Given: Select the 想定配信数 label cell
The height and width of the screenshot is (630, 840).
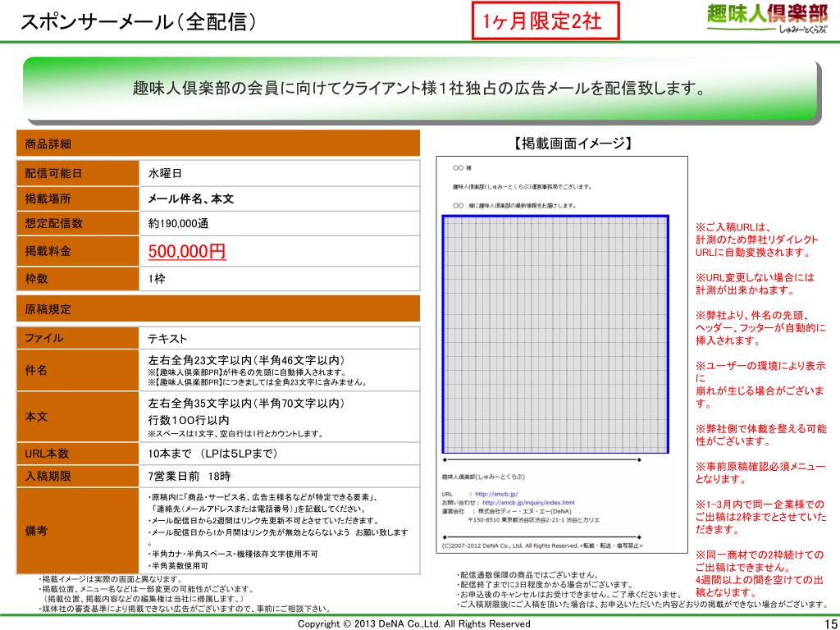Looking at the screenshot, I should coord(78,223).
